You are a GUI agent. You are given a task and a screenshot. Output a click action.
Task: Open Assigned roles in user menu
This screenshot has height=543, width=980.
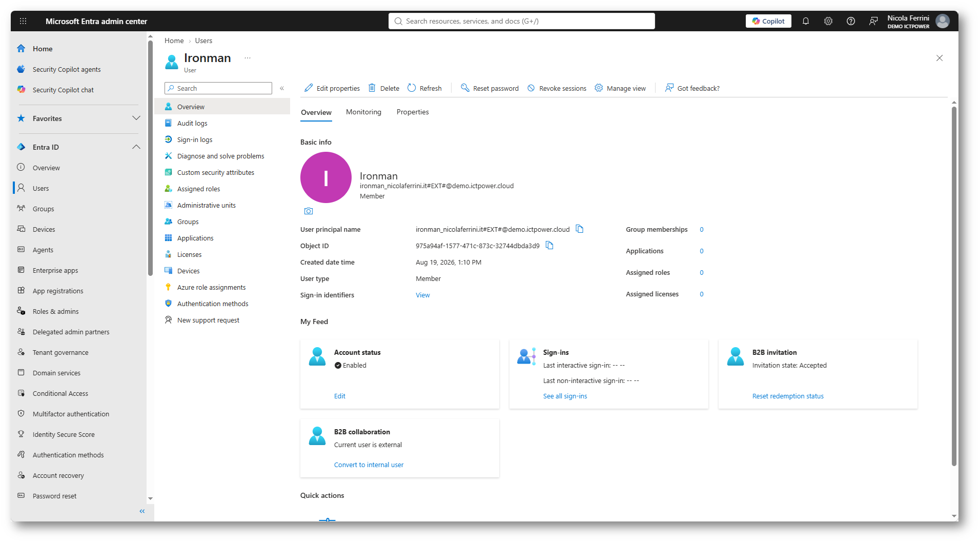click(199, 189)
